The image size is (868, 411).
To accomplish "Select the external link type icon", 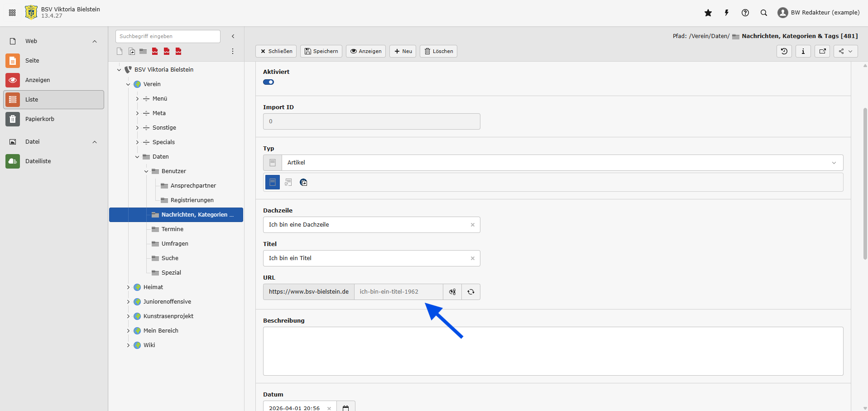I will [303, 182].
